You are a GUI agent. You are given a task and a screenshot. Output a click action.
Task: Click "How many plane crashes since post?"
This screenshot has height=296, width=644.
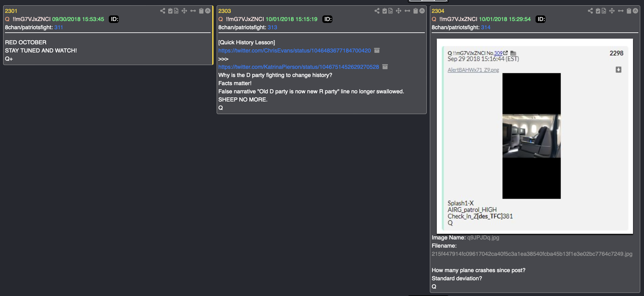pos(478,270)
